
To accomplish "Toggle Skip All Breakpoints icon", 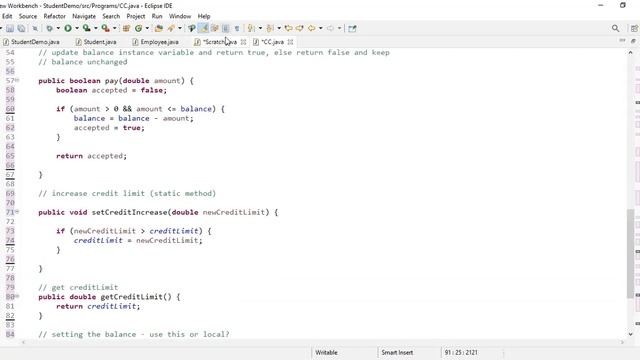I will pos(35,28).
